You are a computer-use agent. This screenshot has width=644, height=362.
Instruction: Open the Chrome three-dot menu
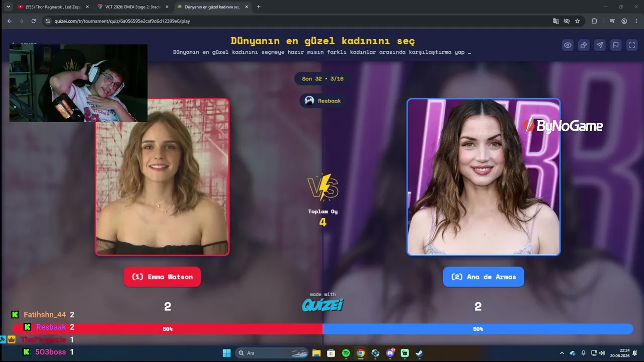tap(635, 21)
